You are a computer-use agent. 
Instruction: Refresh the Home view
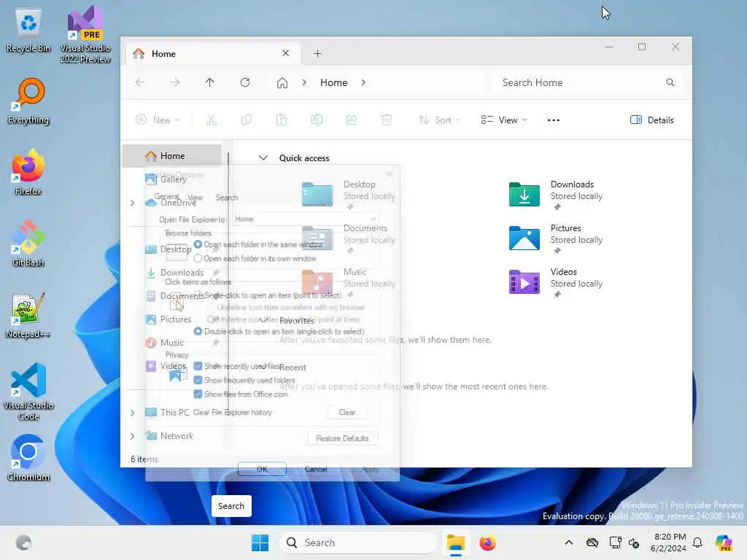click(245, 82)
